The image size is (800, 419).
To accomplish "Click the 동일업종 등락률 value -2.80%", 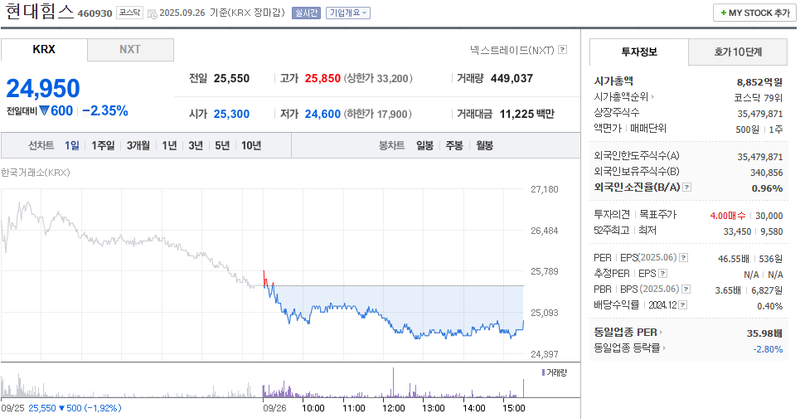I will (768, 349).
